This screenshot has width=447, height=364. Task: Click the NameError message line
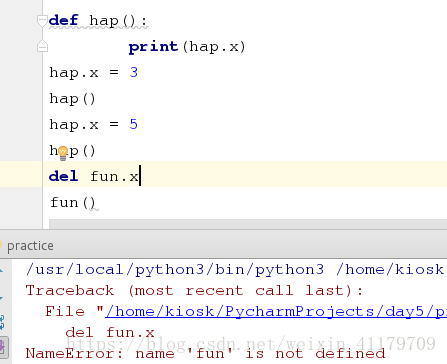tap(205, 353)
